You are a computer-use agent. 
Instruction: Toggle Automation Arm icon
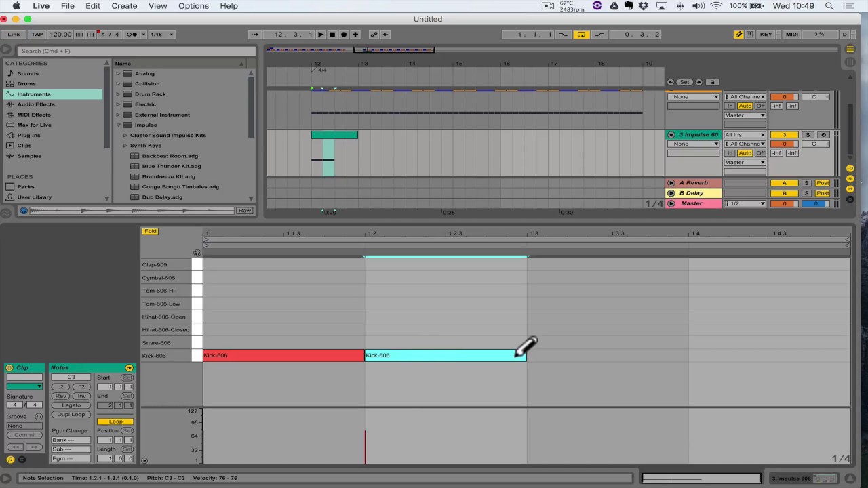click(374, 35)
